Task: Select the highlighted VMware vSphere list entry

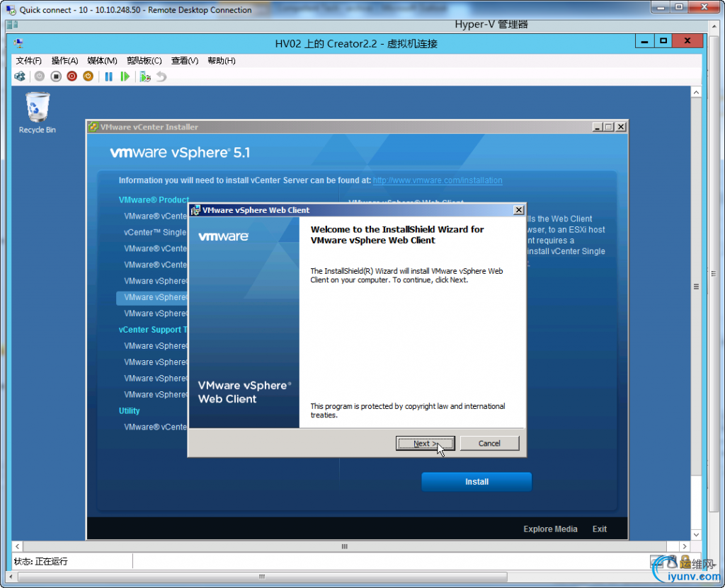Action: pyautogui.click(x=153, y=297)
